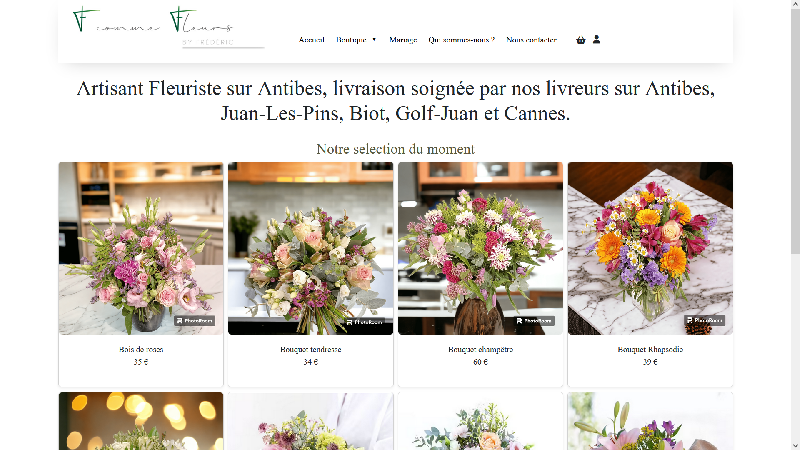Click the scrollbar up arrow
The height and width of the screenshot is (450, 800).
(x=795, y=4)
